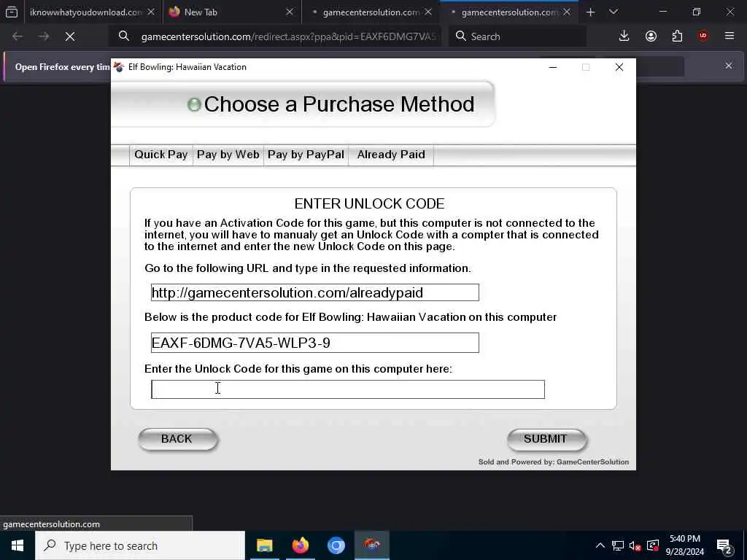
Task: Select the Pay by PayPal tab
Action: pyautogui.click(x=306, y=155)
